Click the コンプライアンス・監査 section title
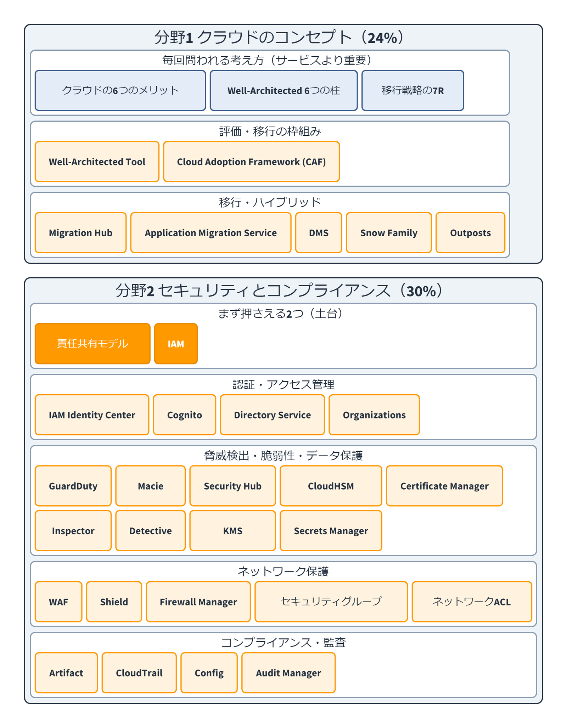This screenshot has width=567, height=728. (283, 643)
